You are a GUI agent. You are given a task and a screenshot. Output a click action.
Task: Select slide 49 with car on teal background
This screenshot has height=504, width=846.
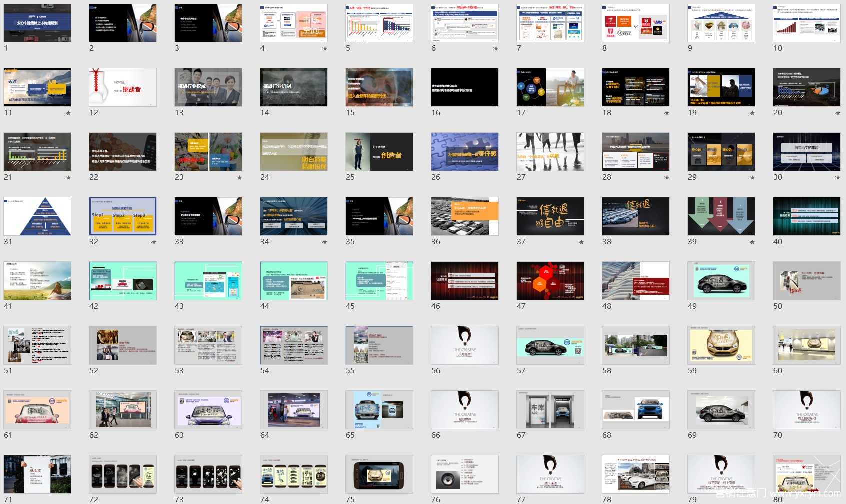coord(721,281)
